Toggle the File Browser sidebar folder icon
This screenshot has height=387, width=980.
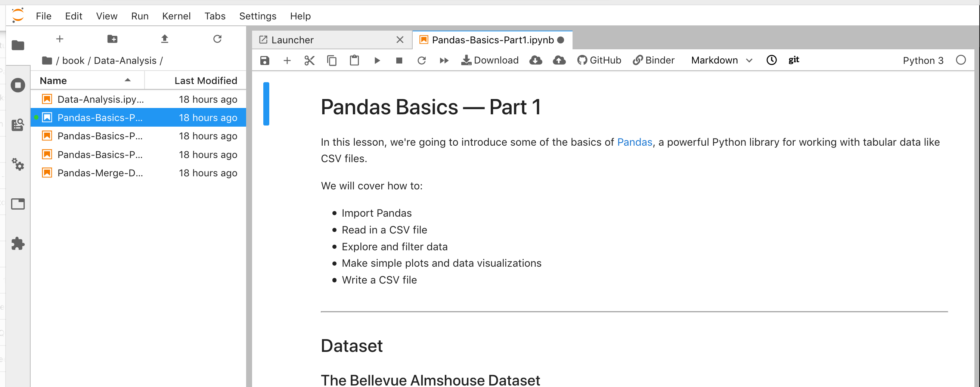18,45
